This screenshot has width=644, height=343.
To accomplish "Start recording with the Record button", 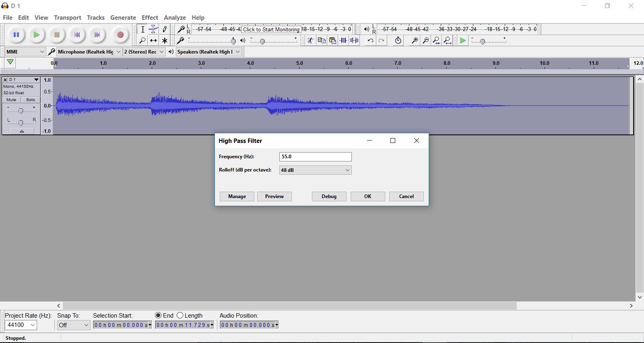I will (120, 35).
